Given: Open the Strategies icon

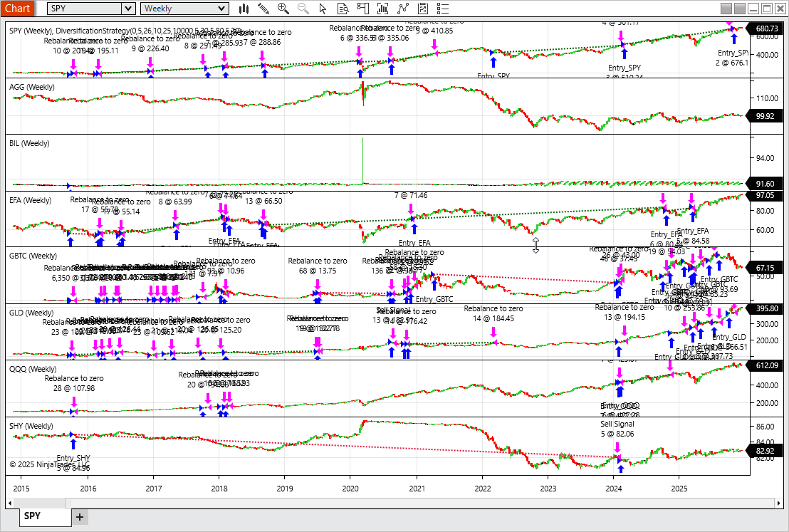Looking at the screenshot, I should point(424,9).
